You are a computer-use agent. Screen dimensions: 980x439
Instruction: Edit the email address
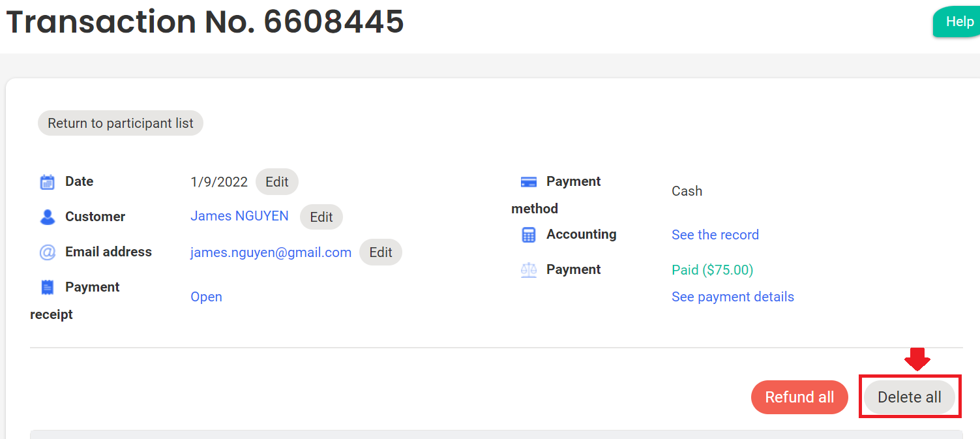pyautogui.click(x=380, y=252)
